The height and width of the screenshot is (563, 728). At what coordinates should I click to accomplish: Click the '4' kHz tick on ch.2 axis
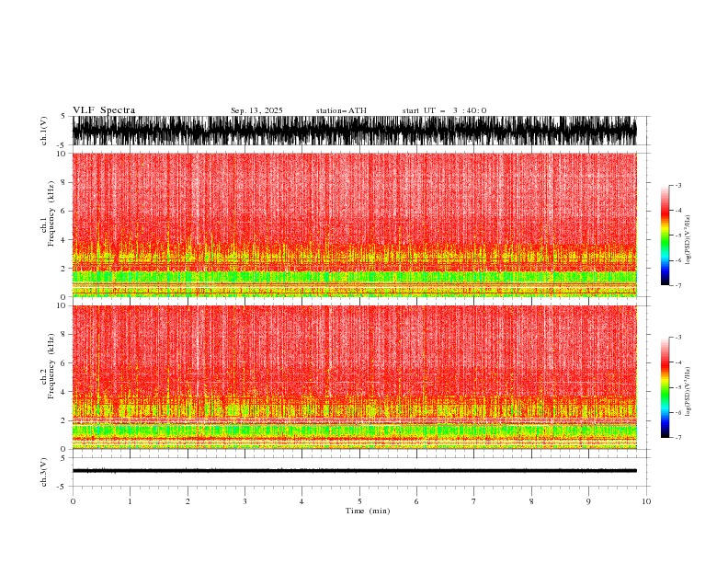[x=64, y=392]
